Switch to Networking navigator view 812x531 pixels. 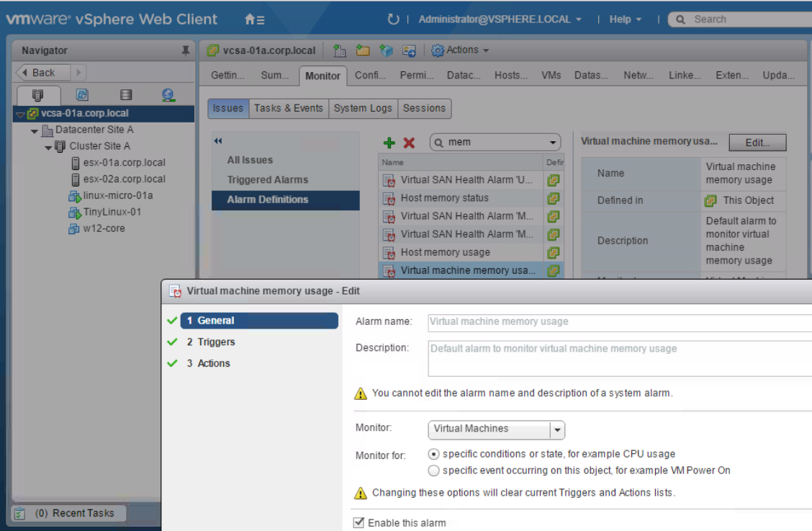tap(168, 94)
